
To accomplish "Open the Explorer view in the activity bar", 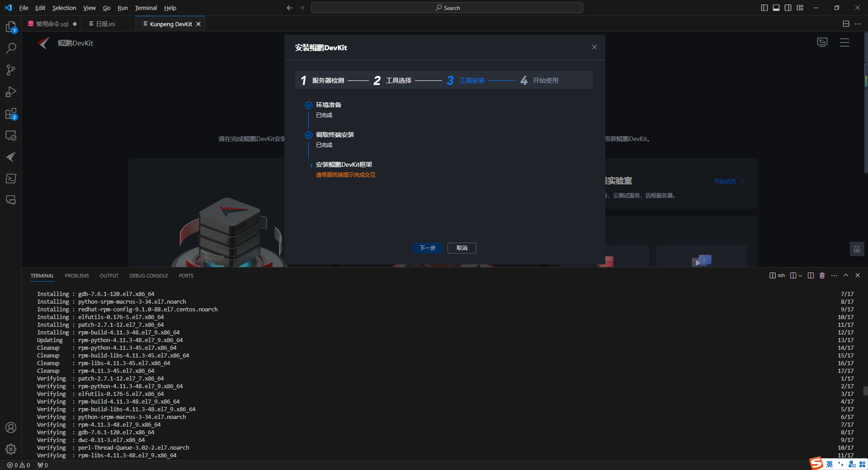I will click(11, 27).
